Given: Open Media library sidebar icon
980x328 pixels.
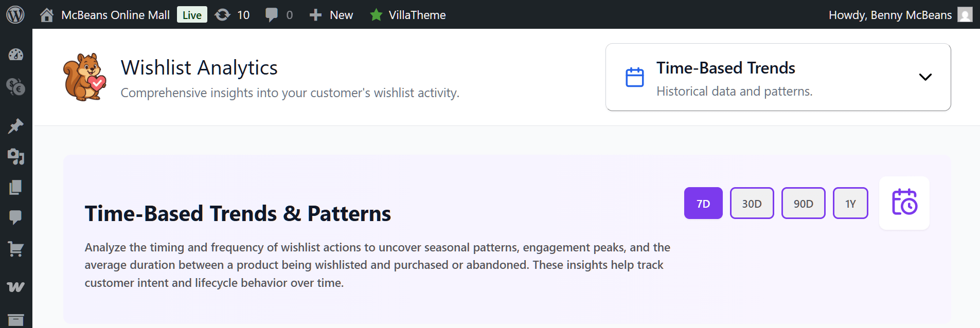Looking at the screenshot, I should coord(16,156).
